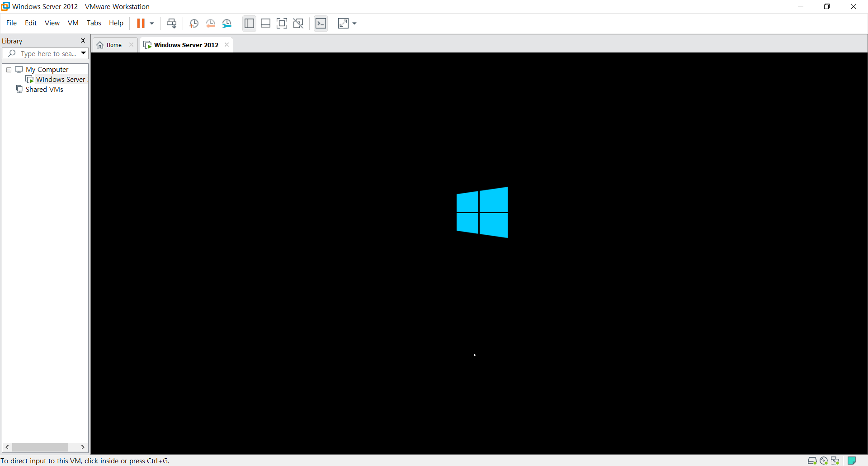Image resolution: width=868 pixels, height=466 pixels.
Task: Click the network adapter status icon
Action: pyautogui.click(x=835, y=461)
